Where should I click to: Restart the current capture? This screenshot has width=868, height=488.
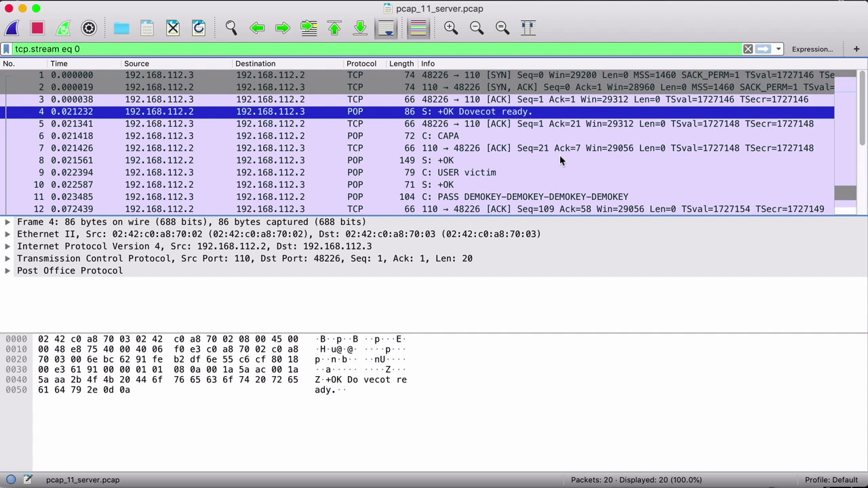tap(63, 28)
